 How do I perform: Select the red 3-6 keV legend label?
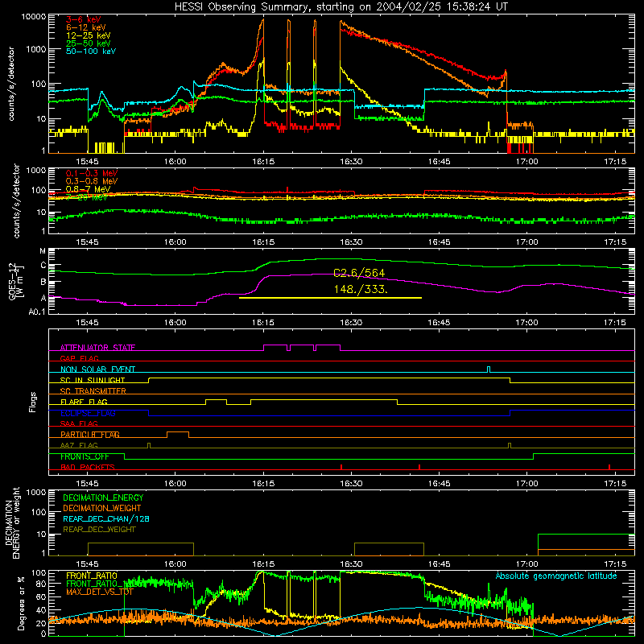(x=84, y=19)
